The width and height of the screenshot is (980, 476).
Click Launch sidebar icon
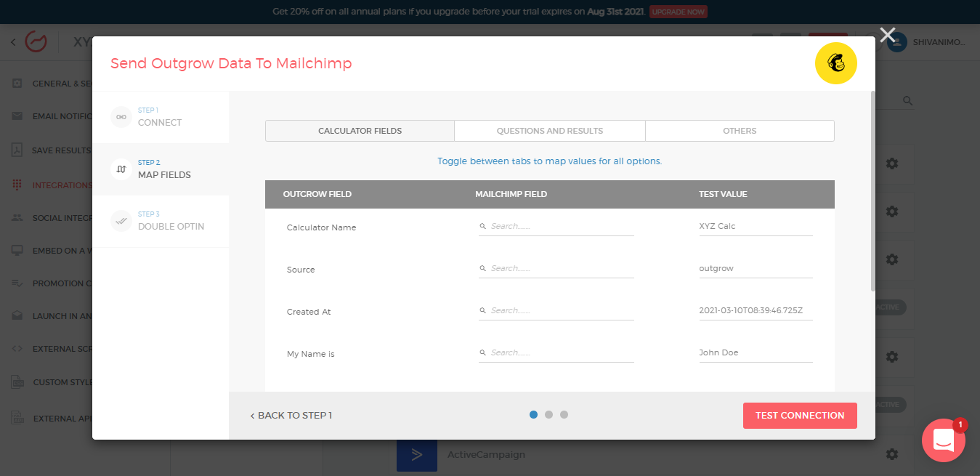coord(17,316)
